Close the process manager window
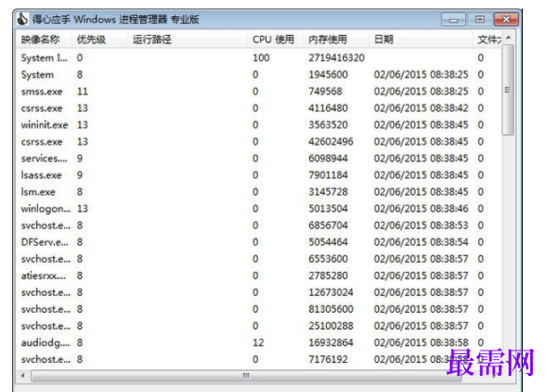The height and width of the screenshot is (392, 552). click(x=506, y=19)
